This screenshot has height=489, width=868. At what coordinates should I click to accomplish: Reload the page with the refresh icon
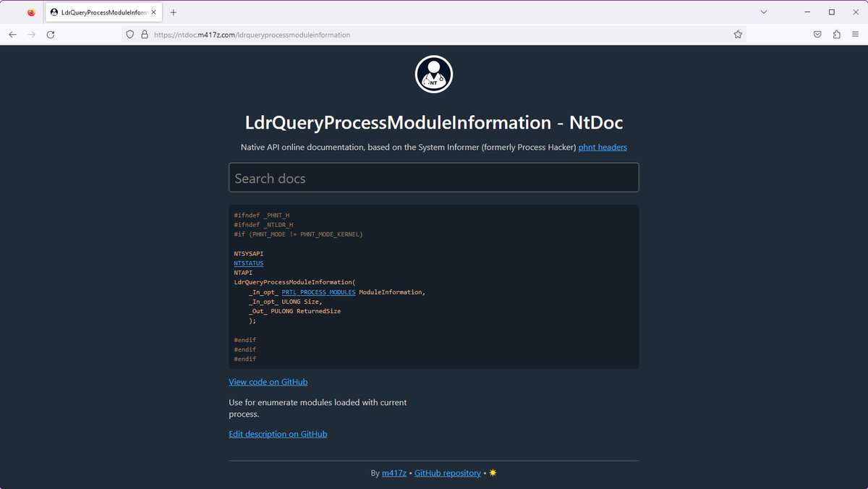[51, 34]
